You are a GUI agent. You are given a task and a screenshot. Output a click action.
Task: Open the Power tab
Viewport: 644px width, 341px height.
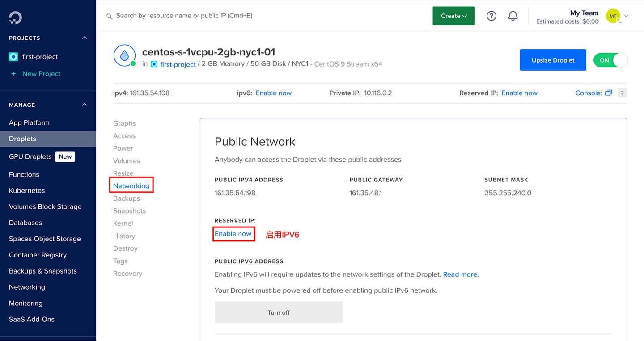click(123, 148)
